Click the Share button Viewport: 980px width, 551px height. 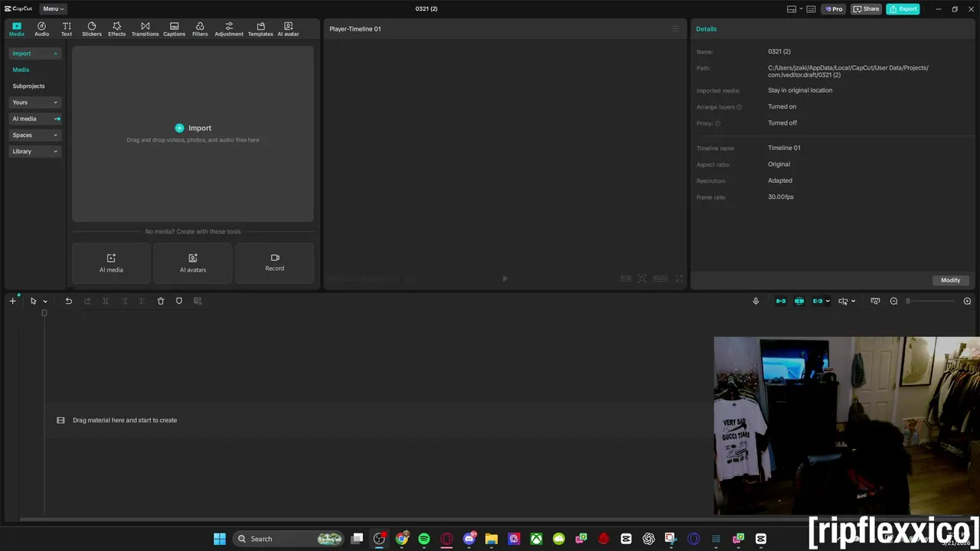(x=867, y=9)
